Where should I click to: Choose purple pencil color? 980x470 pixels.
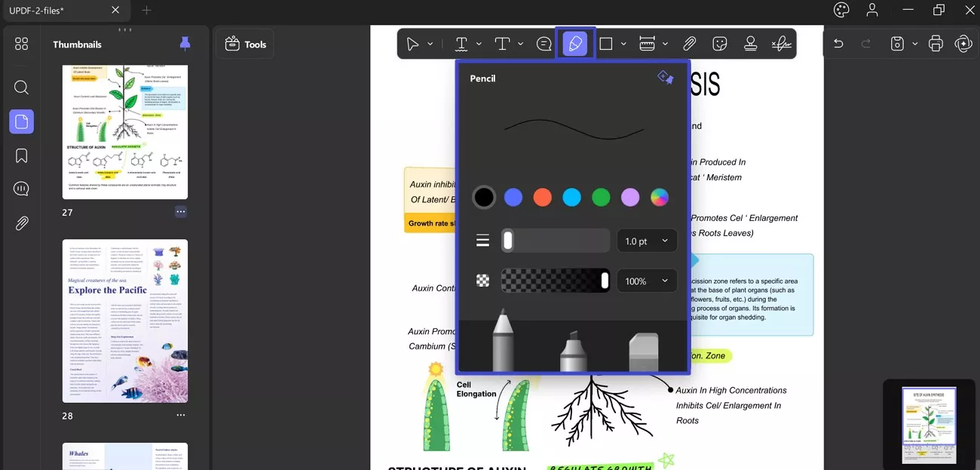click(x=630, y=198)
